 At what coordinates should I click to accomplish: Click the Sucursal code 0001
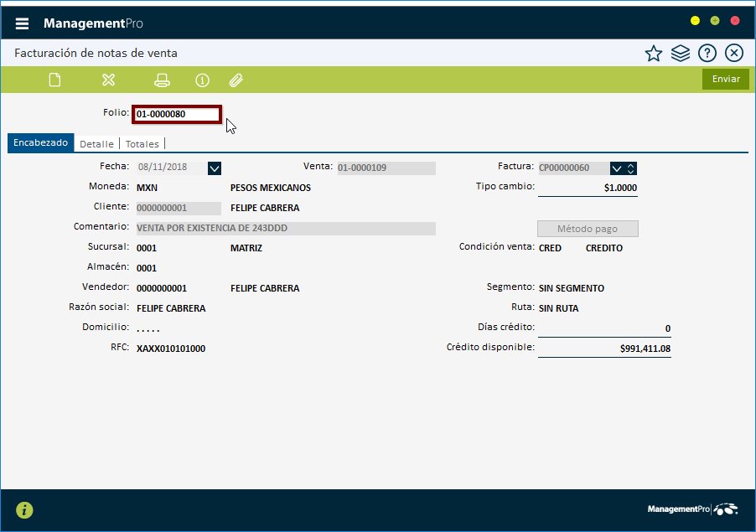147,248
